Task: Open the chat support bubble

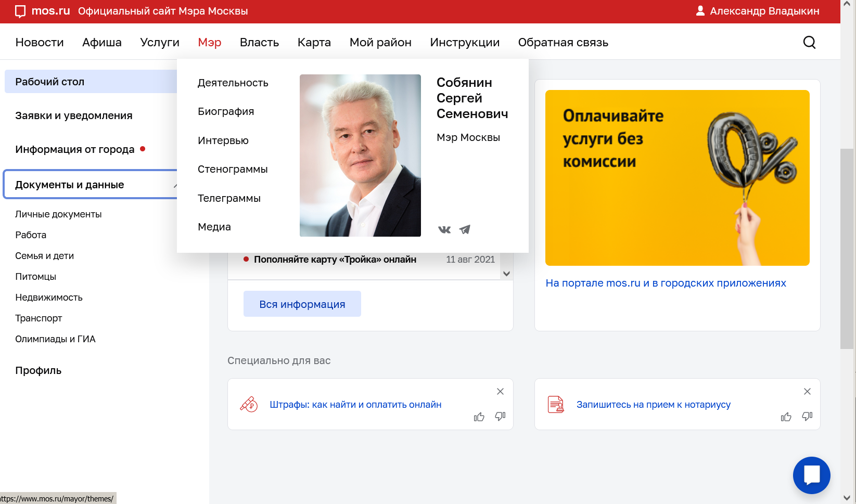Action: pyautogui.click(x=811, y=475)
